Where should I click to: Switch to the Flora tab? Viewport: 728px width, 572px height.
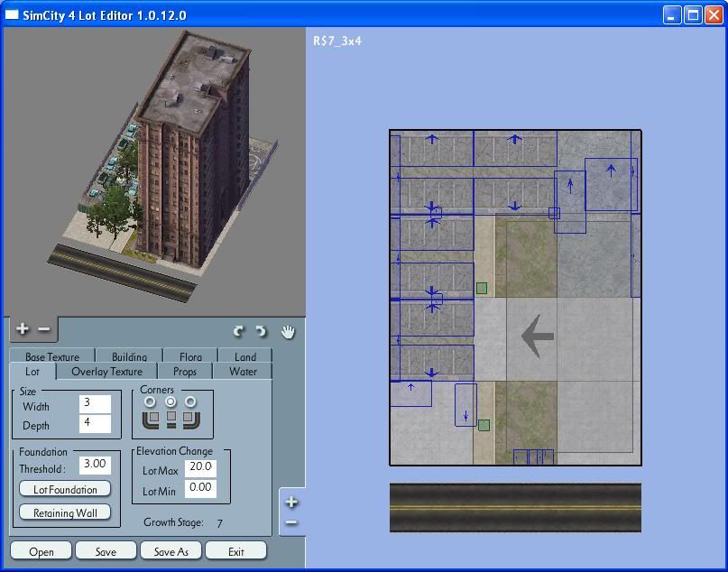point(190,356)
